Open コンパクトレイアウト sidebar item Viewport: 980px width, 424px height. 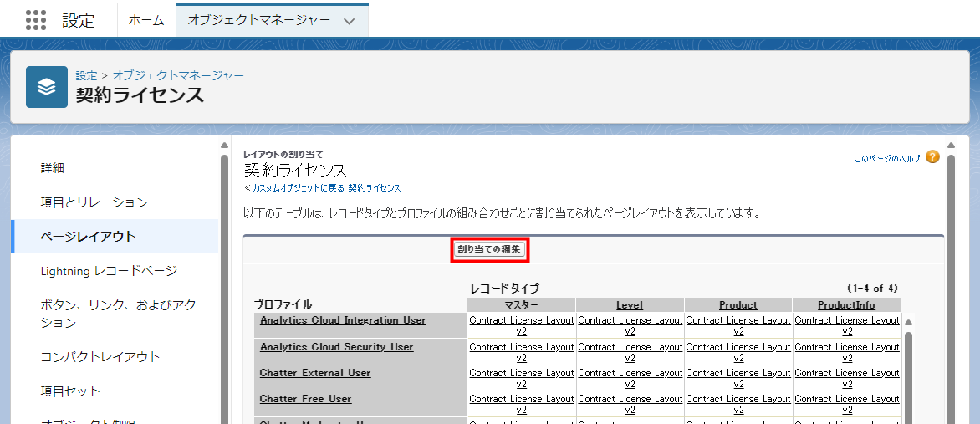pyautogui.click(x=100, y=357)
